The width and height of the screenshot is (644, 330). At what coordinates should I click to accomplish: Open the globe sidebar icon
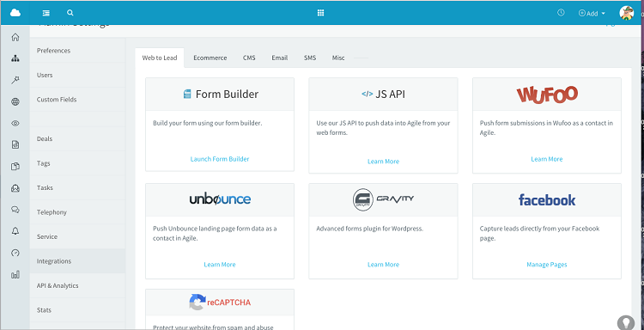pyautogui.click(x=15, y=102)
